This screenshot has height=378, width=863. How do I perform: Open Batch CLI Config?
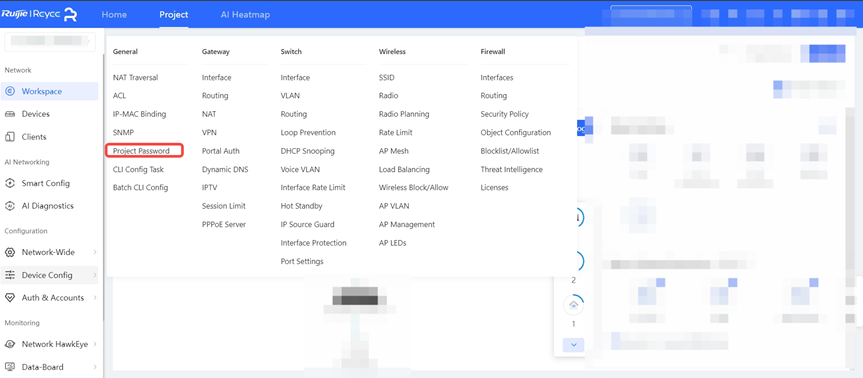[140, 188]
